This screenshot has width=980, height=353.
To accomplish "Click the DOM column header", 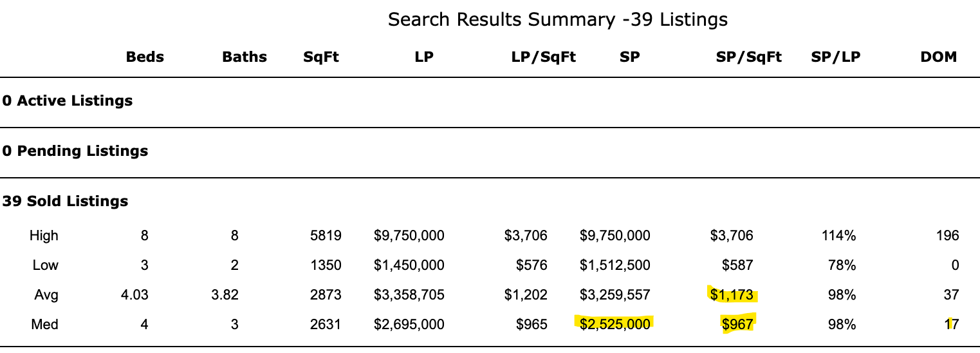I will (x=939, y=57).
